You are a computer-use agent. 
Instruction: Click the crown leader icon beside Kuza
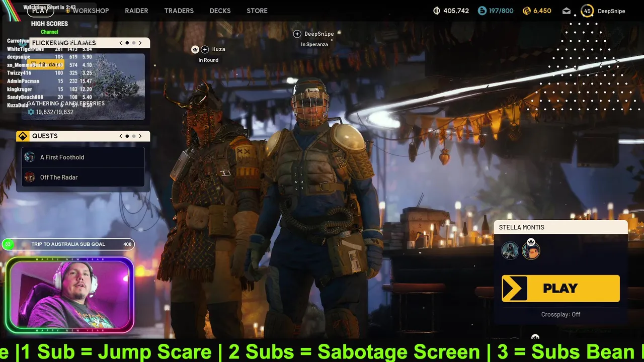[x=195, y=49]
